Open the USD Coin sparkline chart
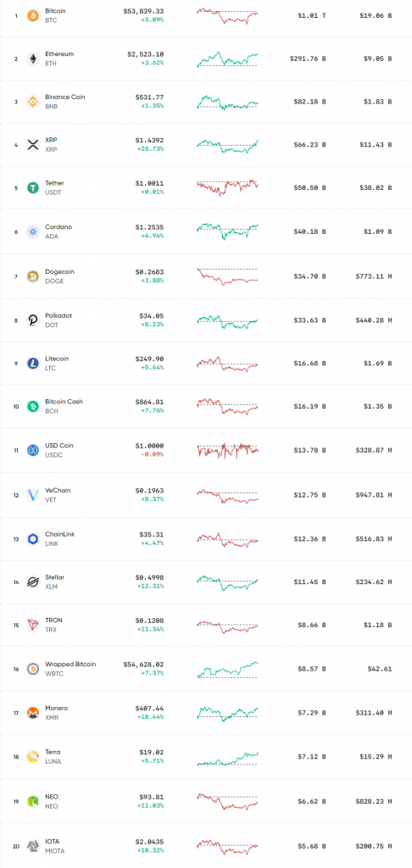 (x=227, y=450)
